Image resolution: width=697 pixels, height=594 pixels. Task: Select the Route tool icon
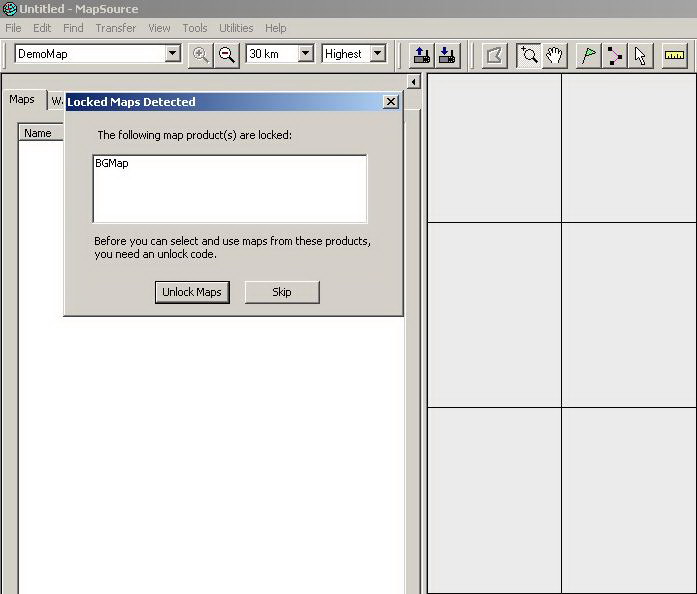coord(614,55)
